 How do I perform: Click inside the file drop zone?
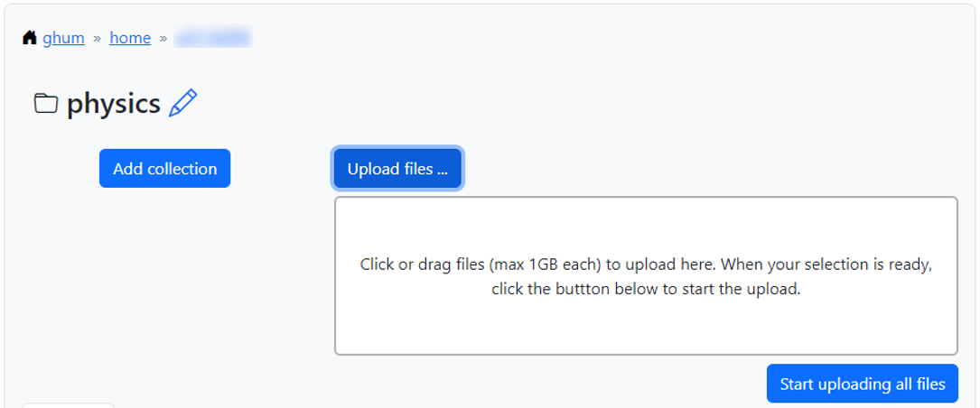(x=646, y=276)
